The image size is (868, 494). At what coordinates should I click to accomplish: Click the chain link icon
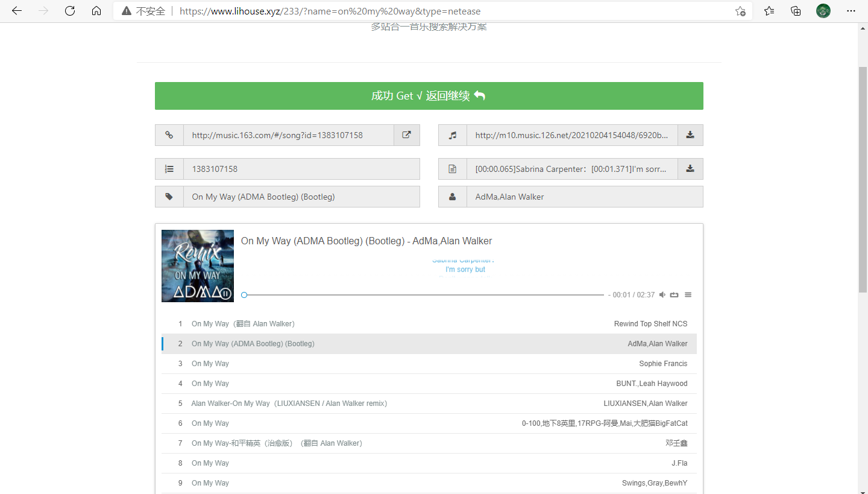pyautogui.click(x=169, y=135)
